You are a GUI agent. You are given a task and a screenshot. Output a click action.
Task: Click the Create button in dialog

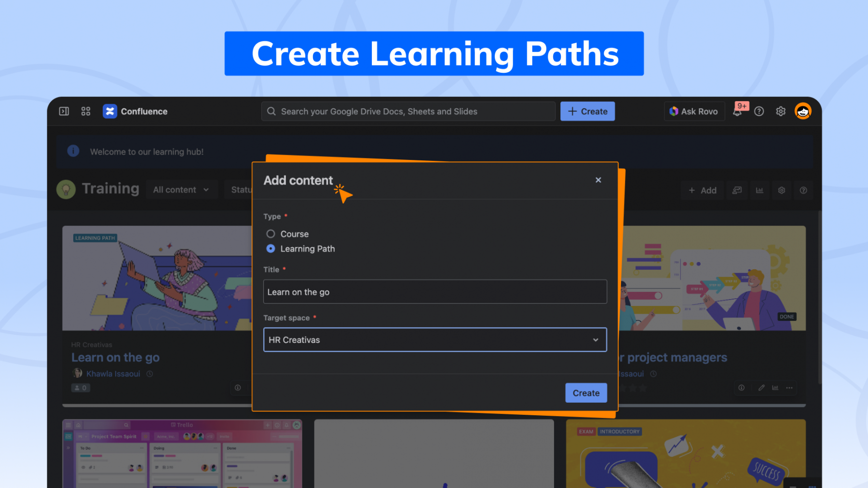[585, 393]
